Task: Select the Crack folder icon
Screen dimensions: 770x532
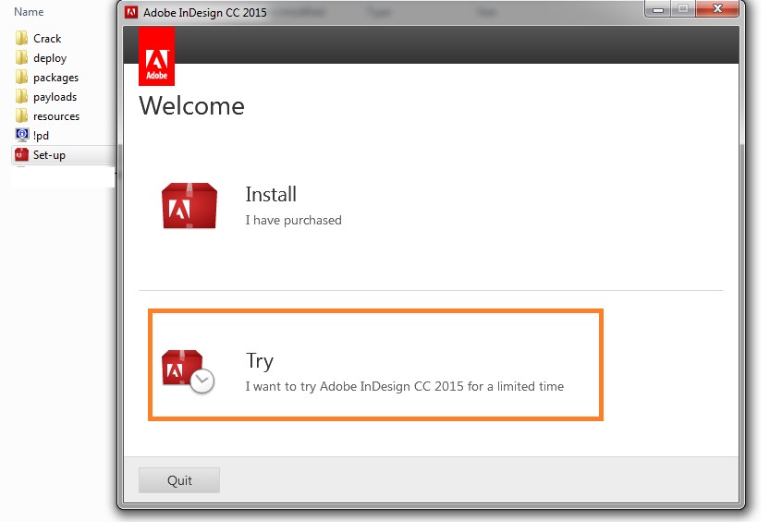Action: (x=21, y=38)
